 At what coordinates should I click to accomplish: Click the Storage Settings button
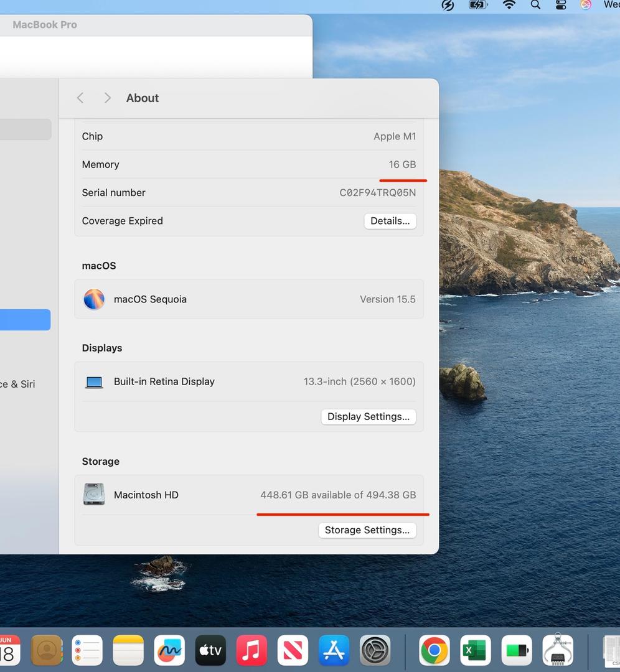[367, 530]
